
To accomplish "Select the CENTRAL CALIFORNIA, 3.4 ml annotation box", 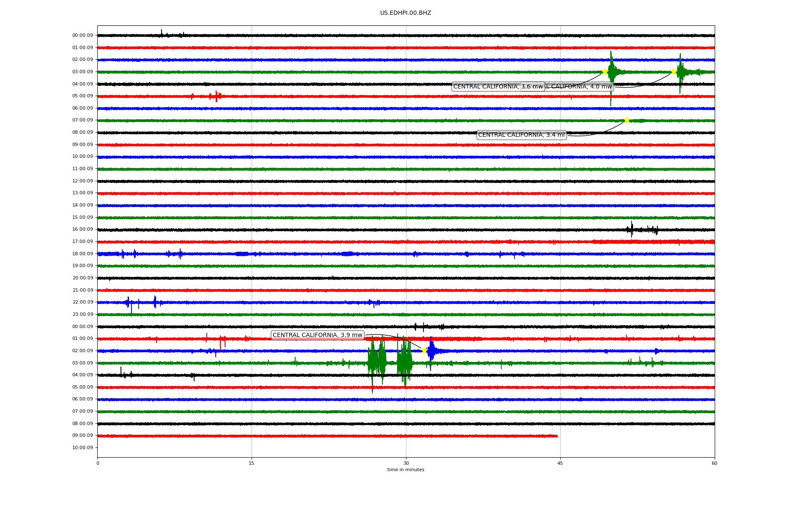I will click(x=521, y=135).
